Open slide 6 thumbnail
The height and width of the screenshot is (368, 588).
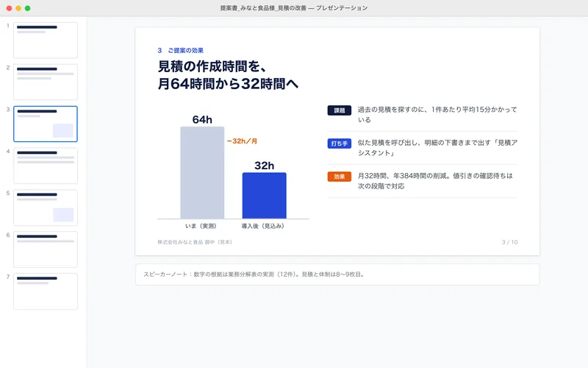click(x=46, y=250)
